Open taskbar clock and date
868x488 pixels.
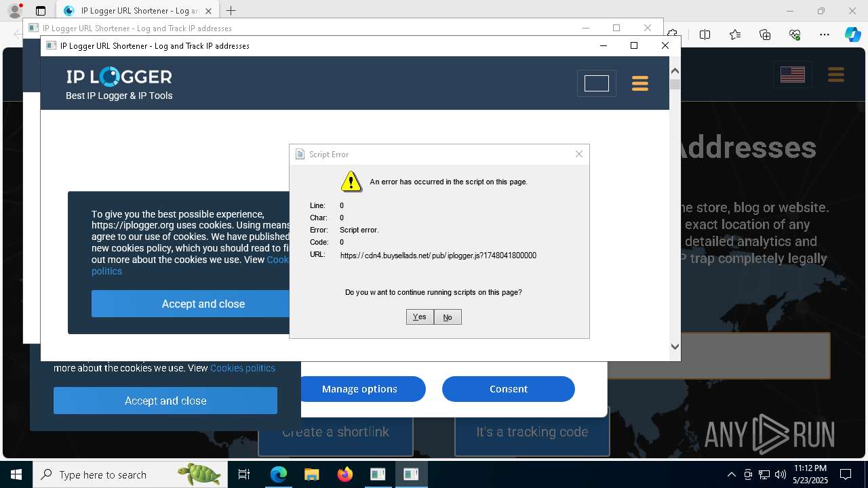tap(810, 474)
